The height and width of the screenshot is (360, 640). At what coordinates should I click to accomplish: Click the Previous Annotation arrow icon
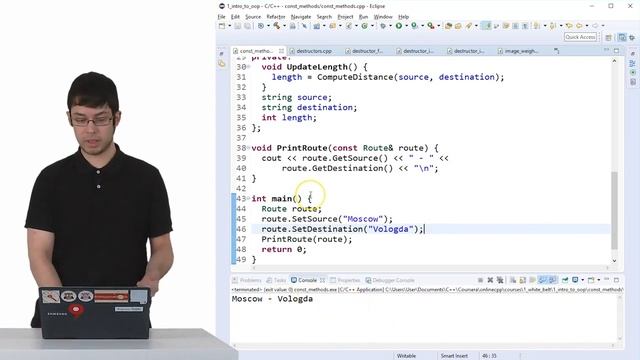[x=553, y=26]
